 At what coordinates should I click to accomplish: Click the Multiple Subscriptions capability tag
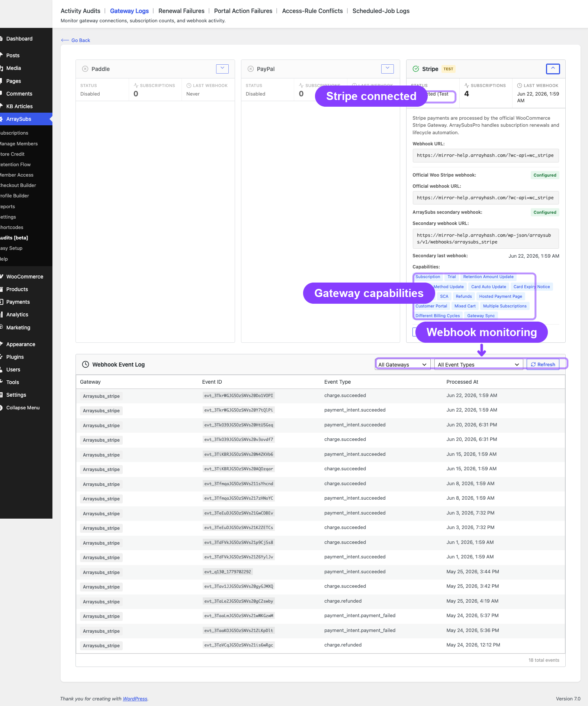(505, 306)
